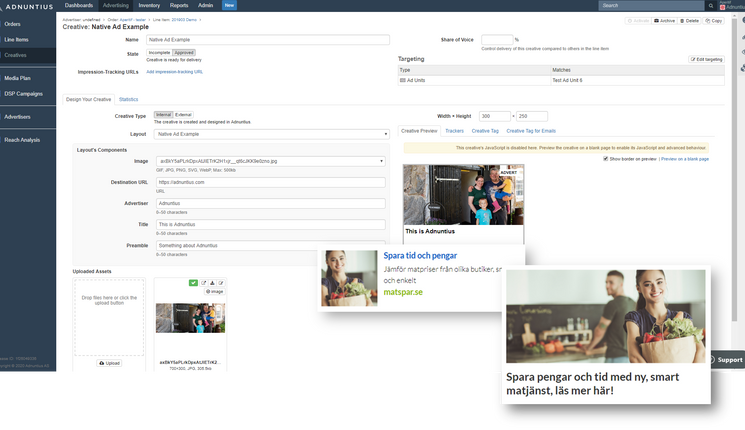Open the Admin menu

205,6
